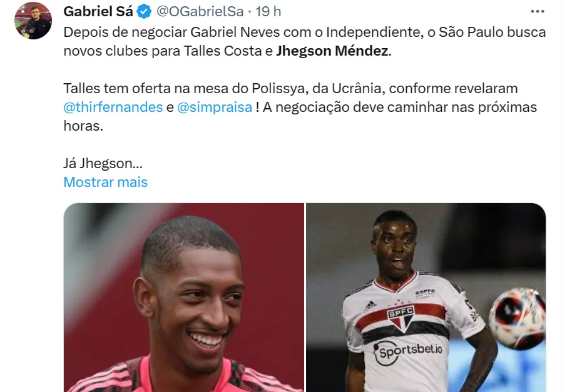Image resolution: width=587 pixels, height=392 pixels.
Task: Click the Gabriel Sá display name
Action: coord(98,12)
